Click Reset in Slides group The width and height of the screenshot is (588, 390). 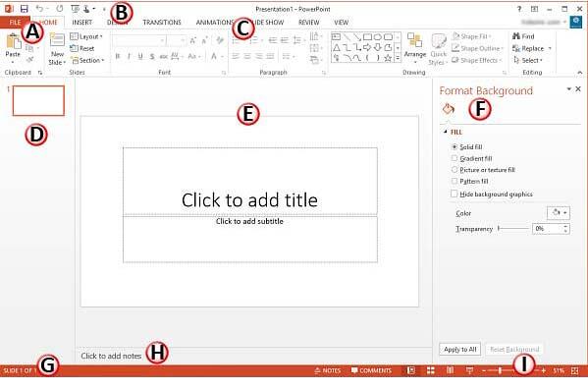click(82, 48)
